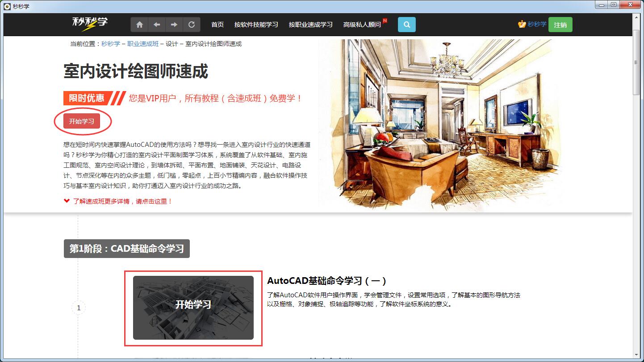Viewport: 644px width, 362px height.
Task: Click the step number 1 circle marker
Action: point(79,308)
